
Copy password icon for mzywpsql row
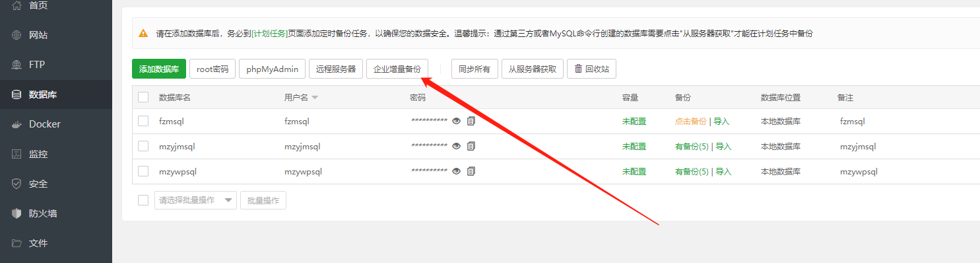471,171
